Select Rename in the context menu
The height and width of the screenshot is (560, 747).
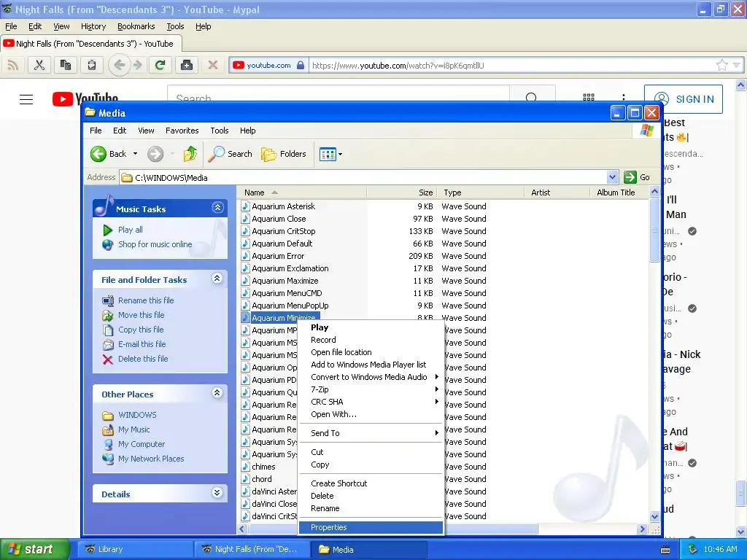[370, 508]
